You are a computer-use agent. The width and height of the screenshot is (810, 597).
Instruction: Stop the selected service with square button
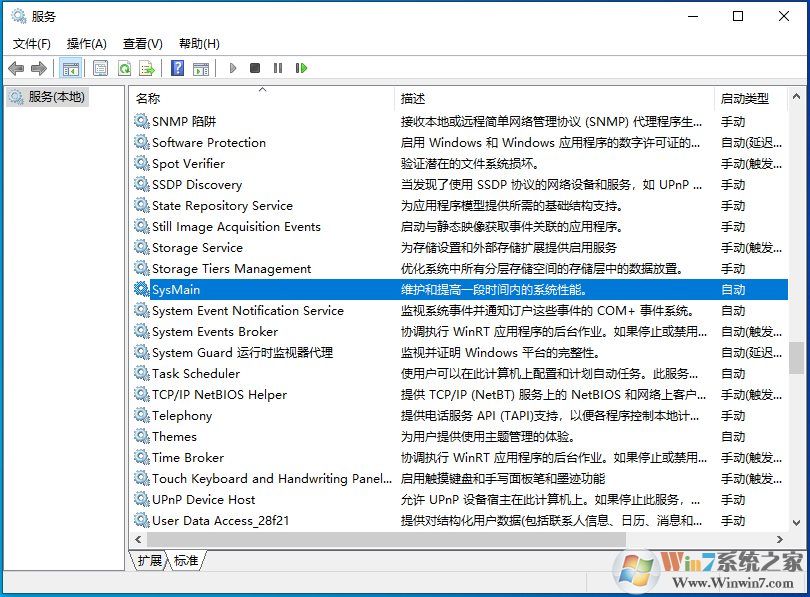pyautogui.click(x=256, y=68)
